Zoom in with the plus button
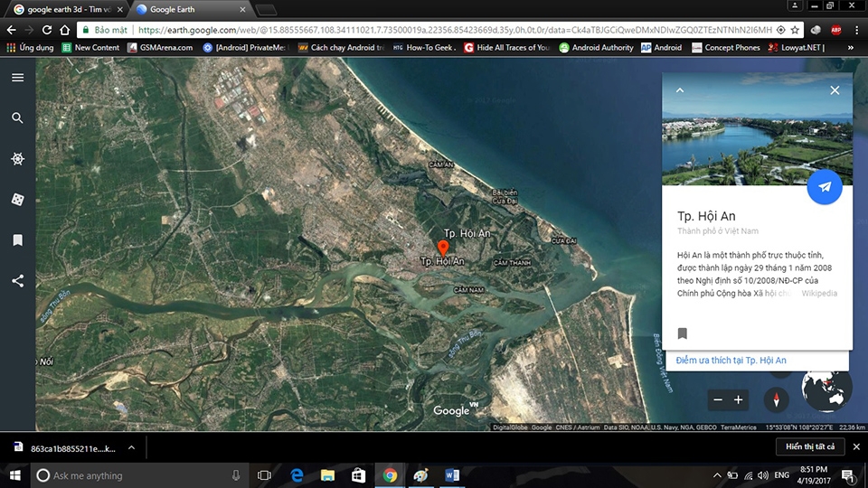 tap(739, 399)
